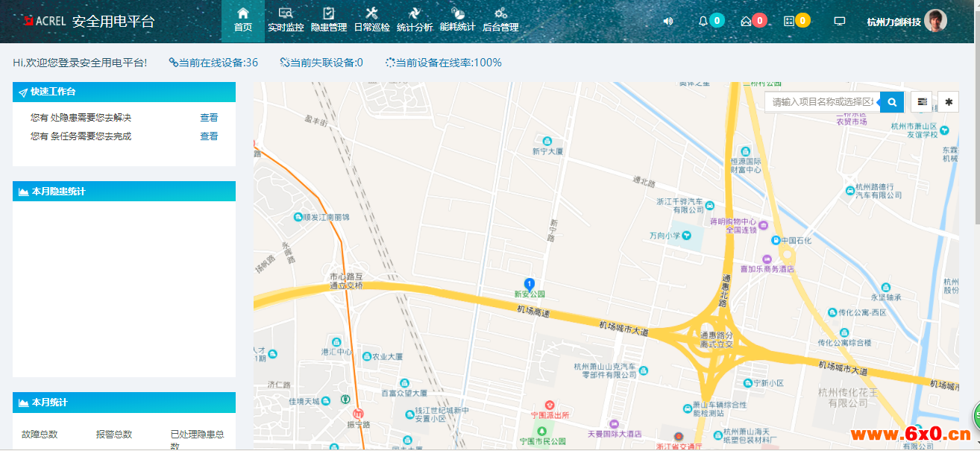Open the 日常巡检 daily inspection menu
980x451 pixels.
pyautogui.click(x=371, y=21)
